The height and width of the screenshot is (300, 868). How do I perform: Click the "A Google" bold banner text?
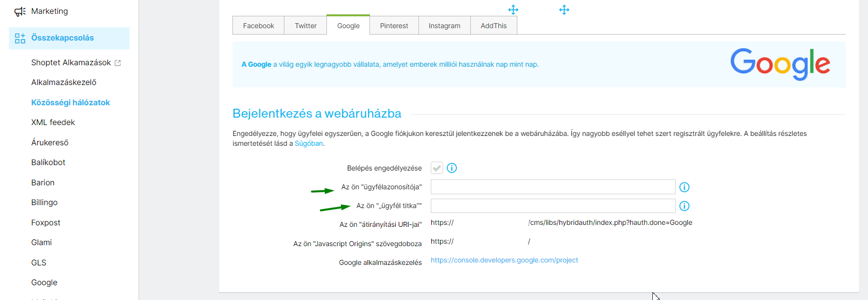point(256,64)
